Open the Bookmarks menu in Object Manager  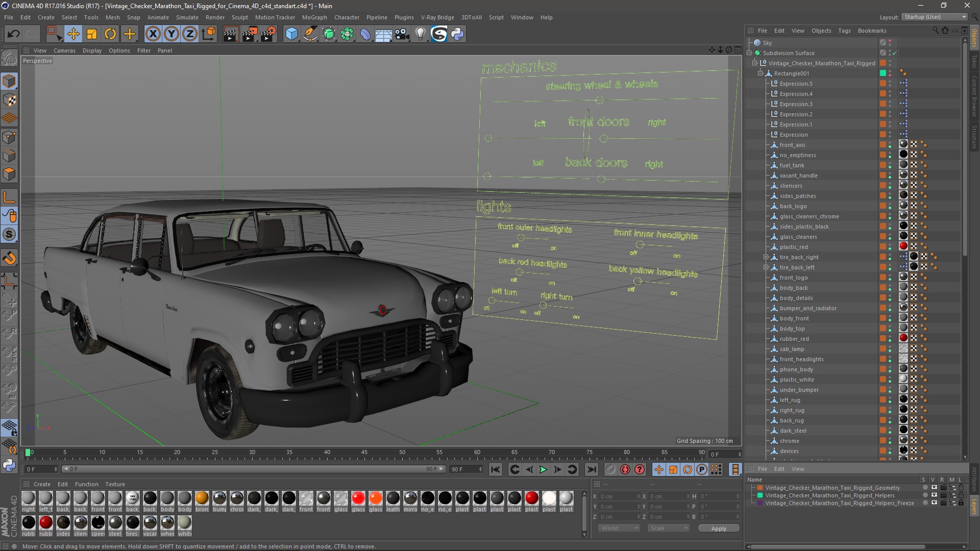(872, 31)
